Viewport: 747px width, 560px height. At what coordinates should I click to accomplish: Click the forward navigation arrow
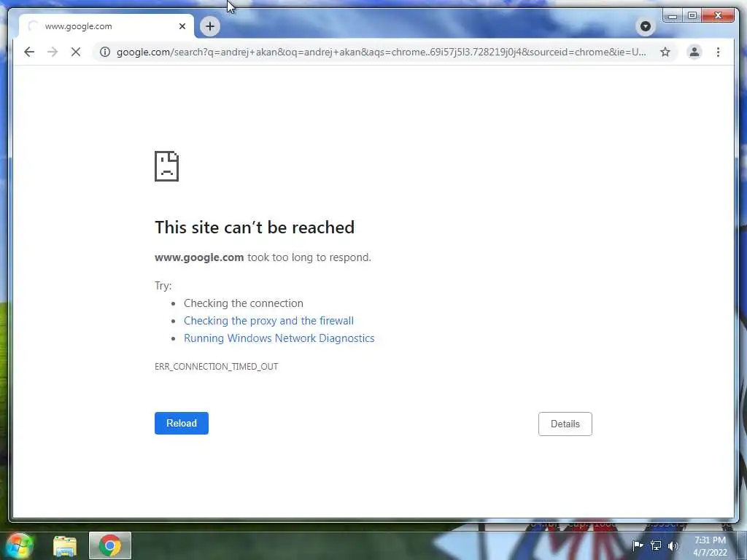click(53, 52)
